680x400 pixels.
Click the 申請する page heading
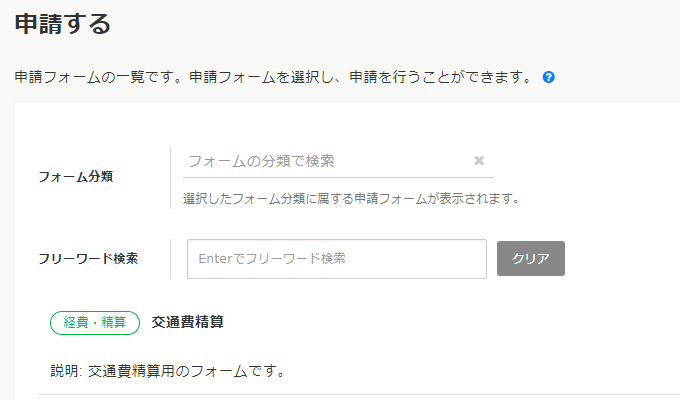63,24
